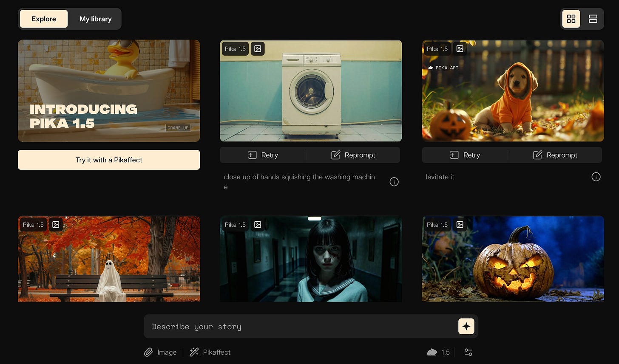The width and height of the screenshot is (619, 364).
Task: Show info for the washing machine prompt
Action: [394, 182]
